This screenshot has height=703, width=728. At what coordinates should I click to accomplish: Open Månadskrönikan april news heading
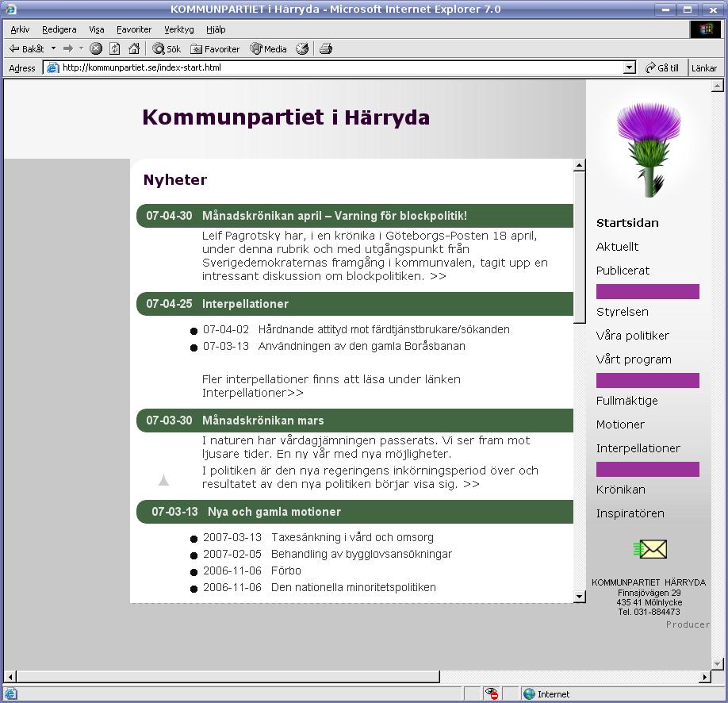click(335, 216)
